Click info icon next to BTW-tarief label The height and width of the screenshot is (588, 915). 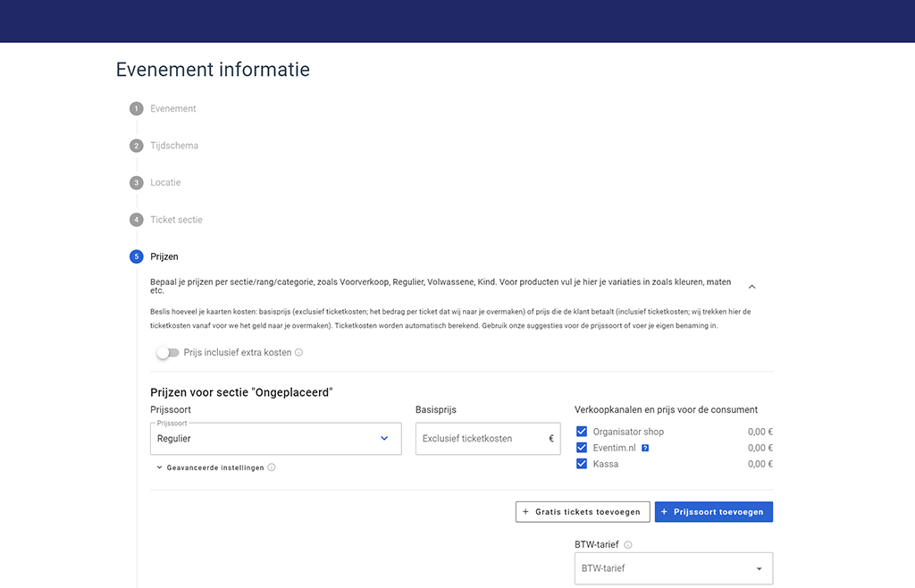point(628,545)
